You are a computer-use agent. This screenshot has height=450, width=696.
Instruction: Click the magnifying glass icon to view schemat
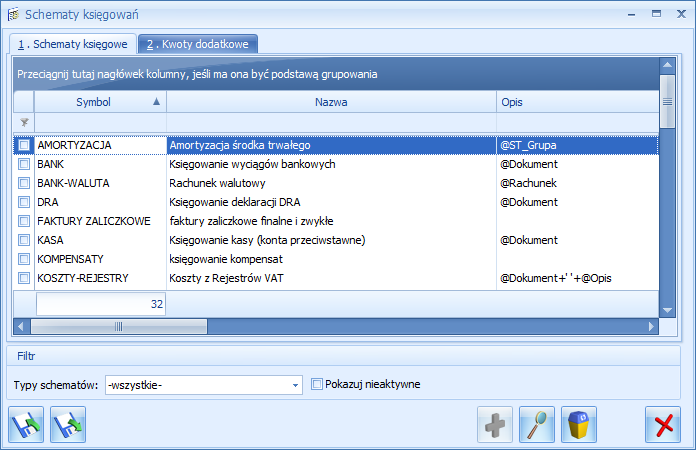(537, 424)
